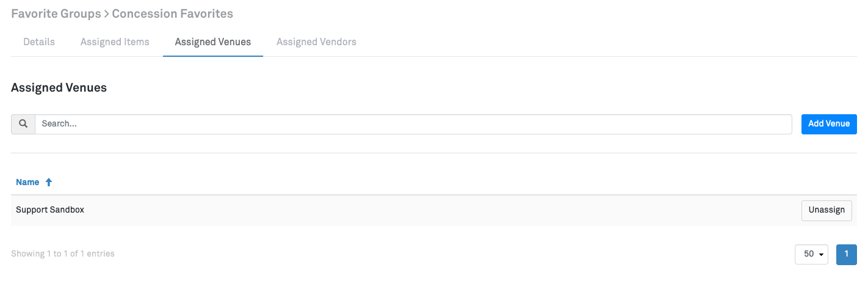Focus the venue Search text field
868x303 pixels.
(x=413, y=124)
